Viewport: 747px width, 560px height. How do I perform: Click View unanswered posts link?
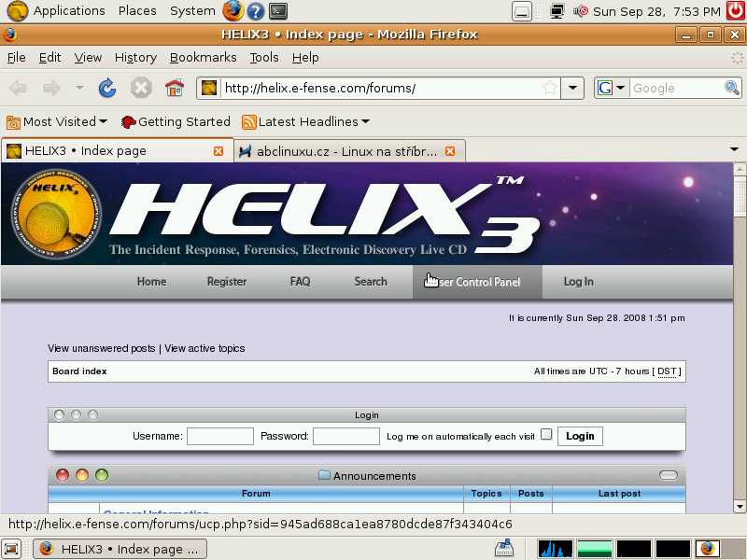coord(102,348)
